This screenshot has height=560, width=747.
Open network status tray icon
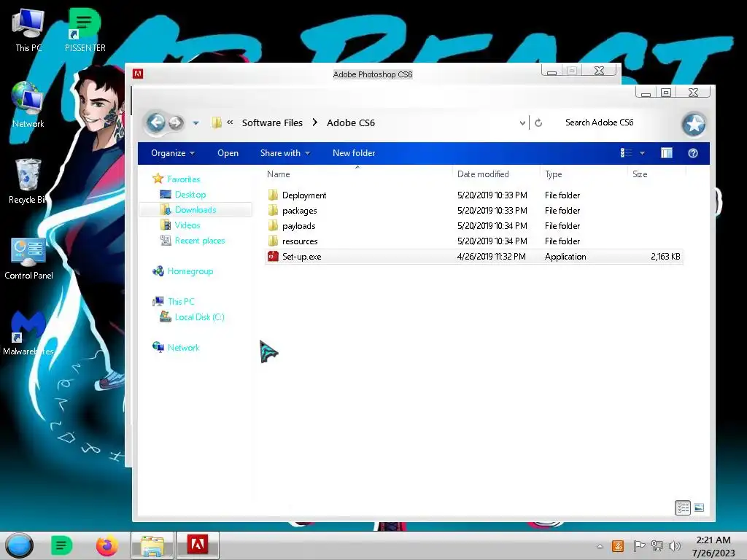(657, 546)
